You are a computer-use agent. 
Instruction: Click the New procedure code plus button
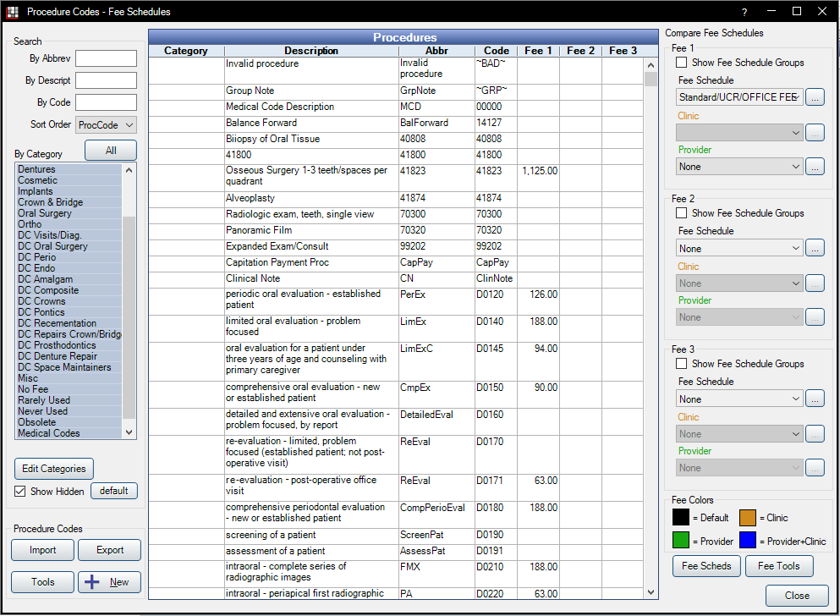click(x=109, y=581)
